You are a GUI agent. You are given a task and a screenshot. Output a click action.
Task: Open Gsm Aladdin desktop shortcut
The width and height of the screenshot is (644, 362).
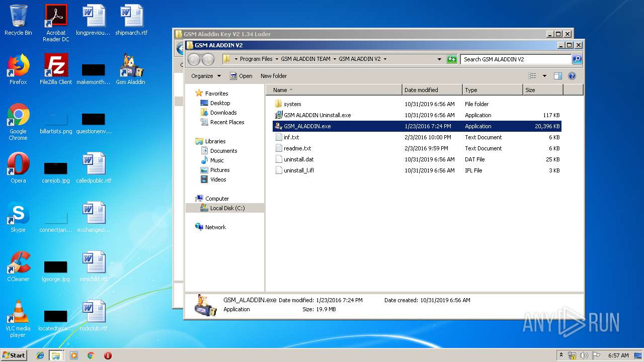coord(131,70)
